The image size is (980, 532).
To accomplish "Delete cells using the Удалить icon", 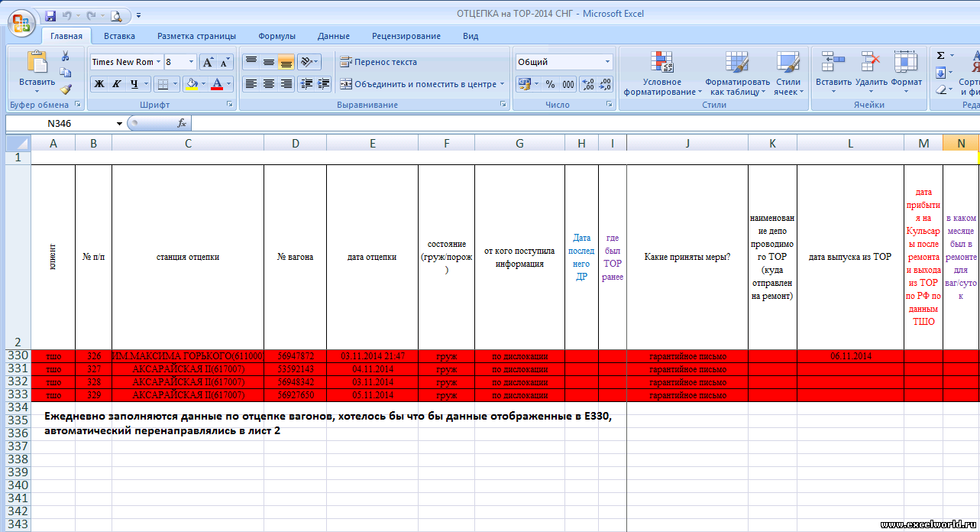I will 871,62.
